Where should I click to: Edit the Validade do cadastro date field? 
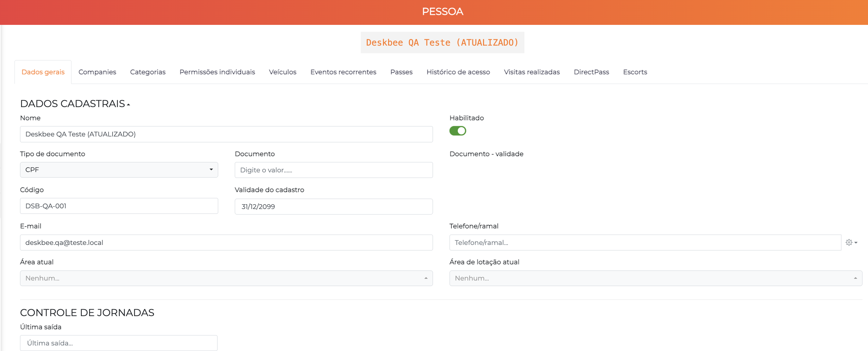(334, 207)
